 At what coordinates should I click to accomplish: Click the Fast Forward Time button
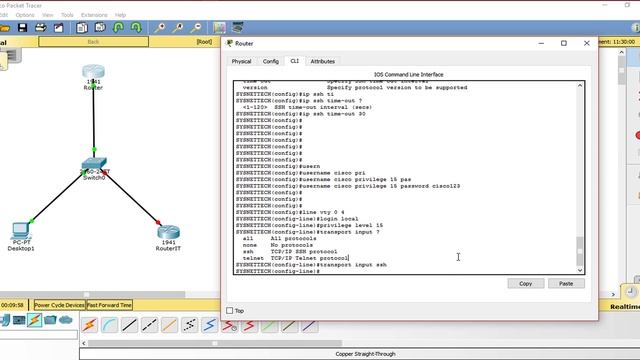pos(109,305)
